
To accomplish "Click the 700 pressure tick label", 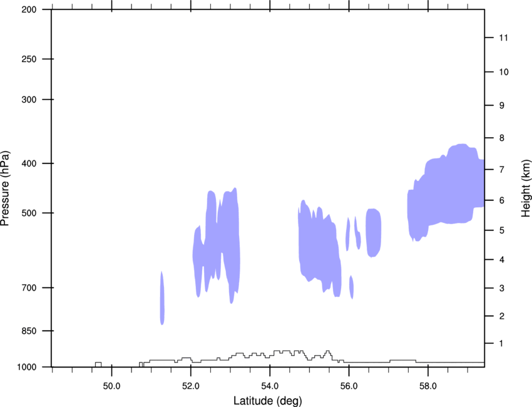I will [x=29, y=287].
